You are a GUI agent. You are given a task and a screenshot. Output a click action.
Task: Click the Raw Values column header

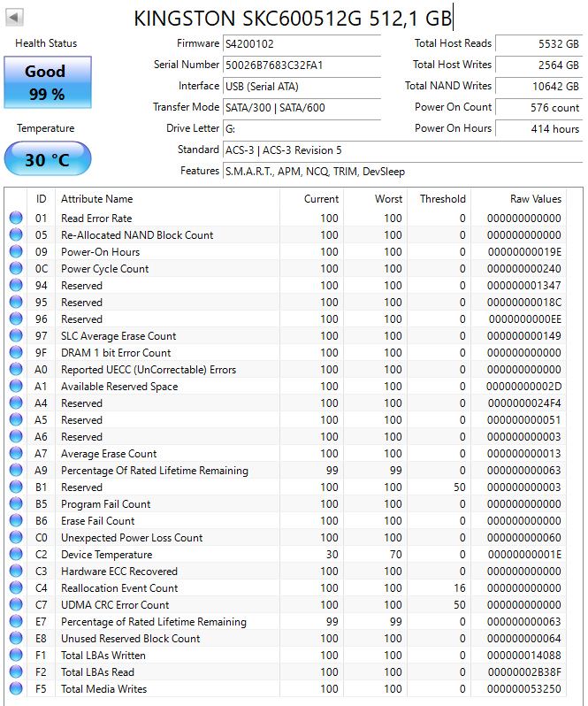(535, 199)
